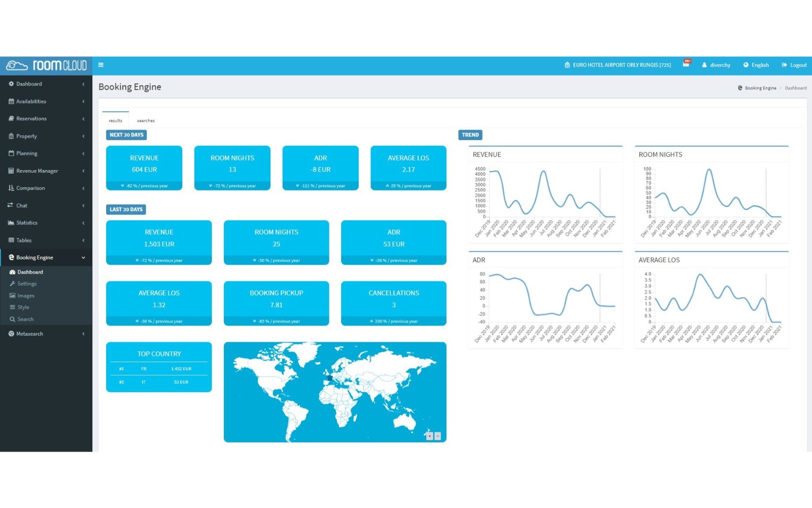Click the Images picture icon in submenu
Viewport: 812px width, 508px height.
pyautogui.click(x=12, y=296)
